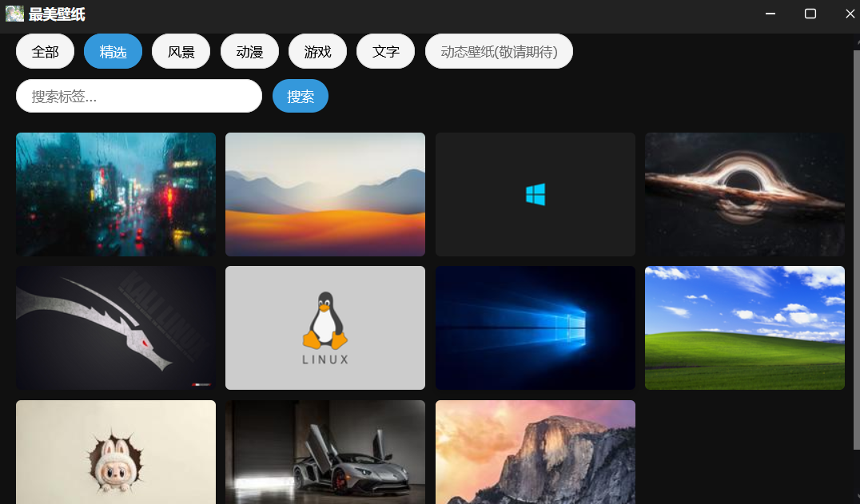
Task: Switch to the 风景 category
Action: [x=181, y=51]
